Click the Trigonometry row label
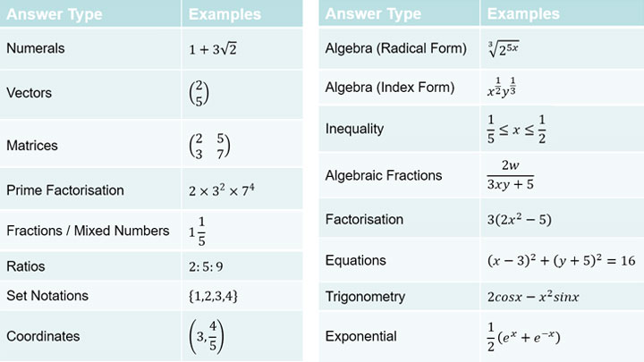The width and height of the screenshot is (644, 362). 365,297
